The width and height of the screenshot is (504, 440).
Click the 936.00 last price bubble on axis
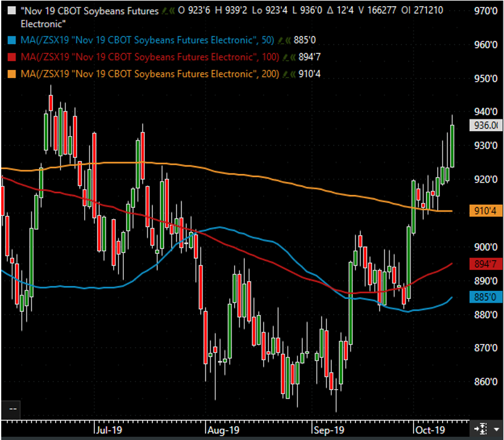click(486, 125)
